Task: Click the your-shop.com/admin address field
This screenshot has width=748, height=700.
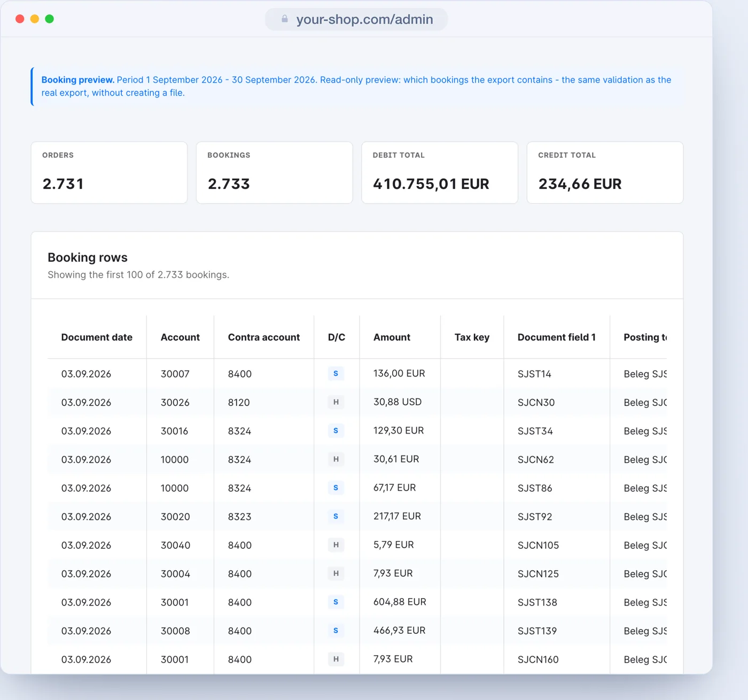Action: click(x=356, y=19)
